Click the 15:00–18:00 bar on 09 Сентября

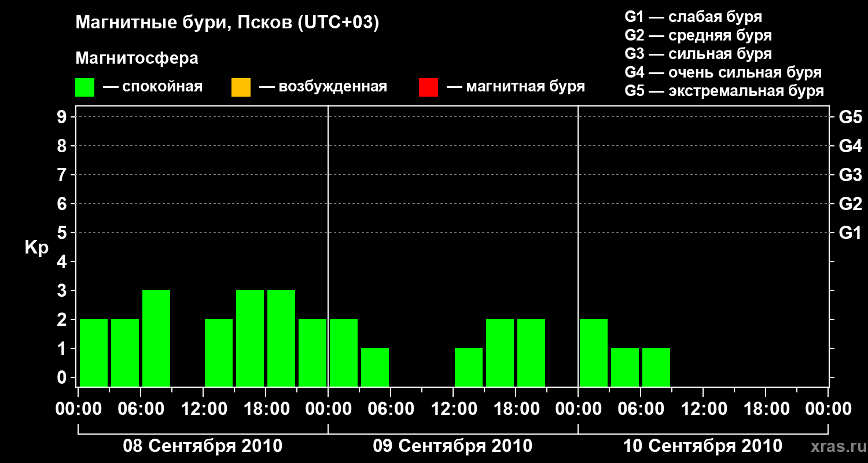pyautogui.click(x=500, y=352)
